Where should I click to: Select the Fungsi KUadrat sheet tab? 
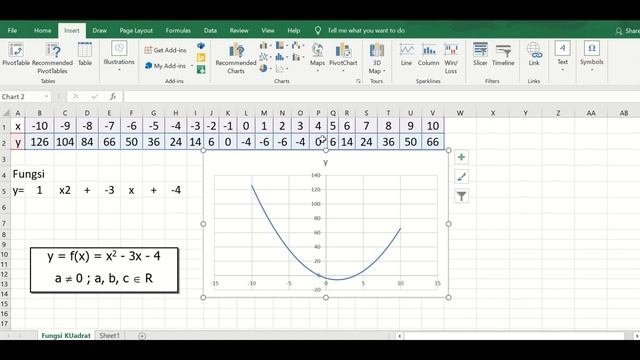point(66,336)
